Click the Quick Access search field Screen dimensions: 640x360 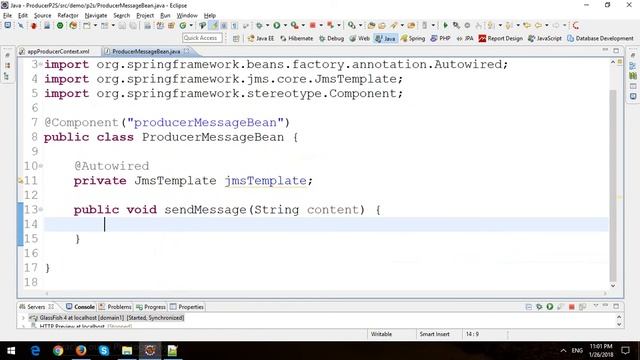202,38
